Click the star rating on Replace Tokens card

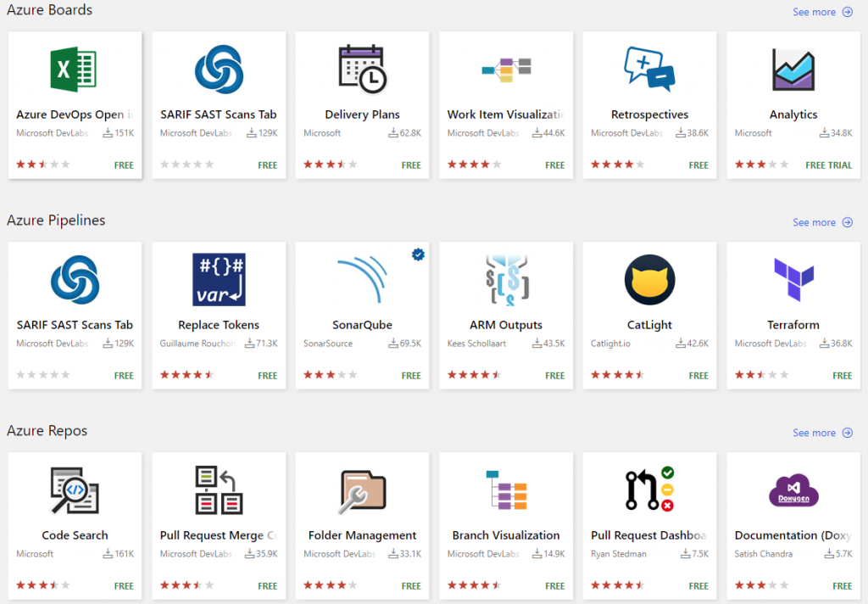[186, 375]
